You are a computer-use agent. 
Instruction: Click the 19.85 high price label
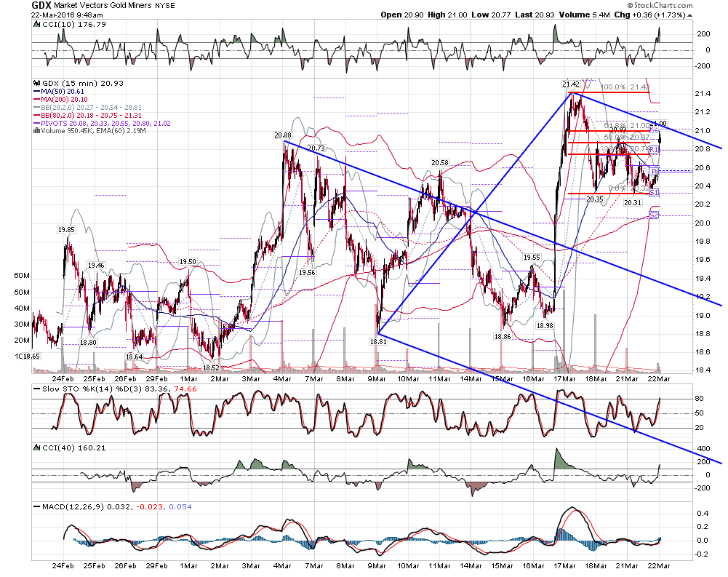[x=66, y=229]
